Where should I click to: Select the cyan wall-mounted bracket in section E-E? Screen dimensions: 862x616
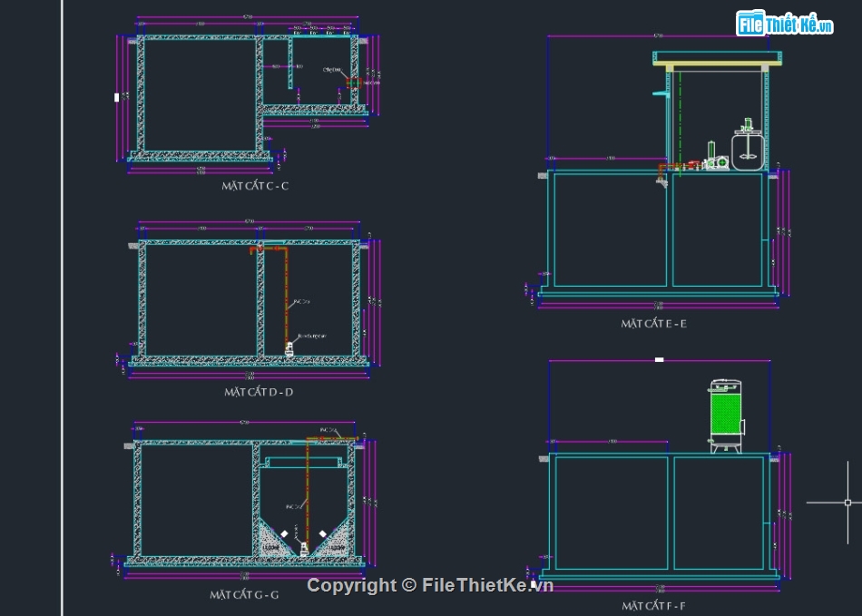point(662,92)
